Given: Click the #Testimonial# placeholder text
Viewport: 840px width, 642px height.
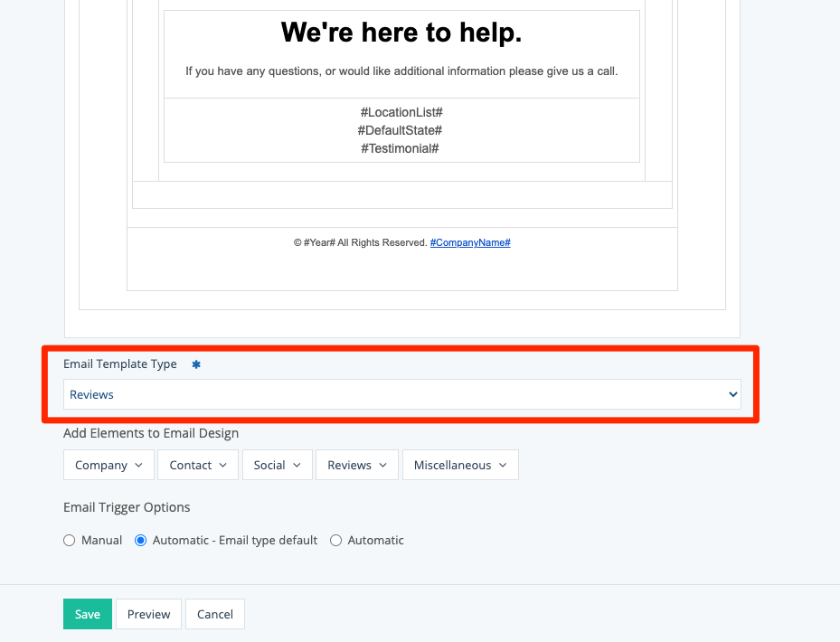Looking at the screenshot, I should point(401,148).
